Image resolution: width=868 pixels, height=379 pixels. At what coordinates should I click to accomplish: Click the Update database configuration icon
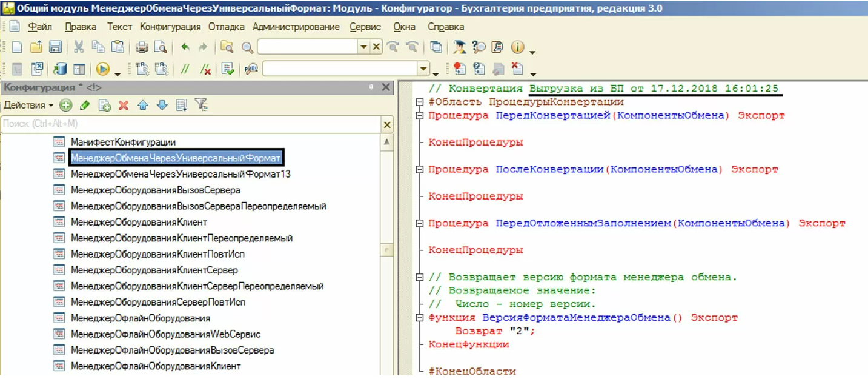tap(60, 69)
